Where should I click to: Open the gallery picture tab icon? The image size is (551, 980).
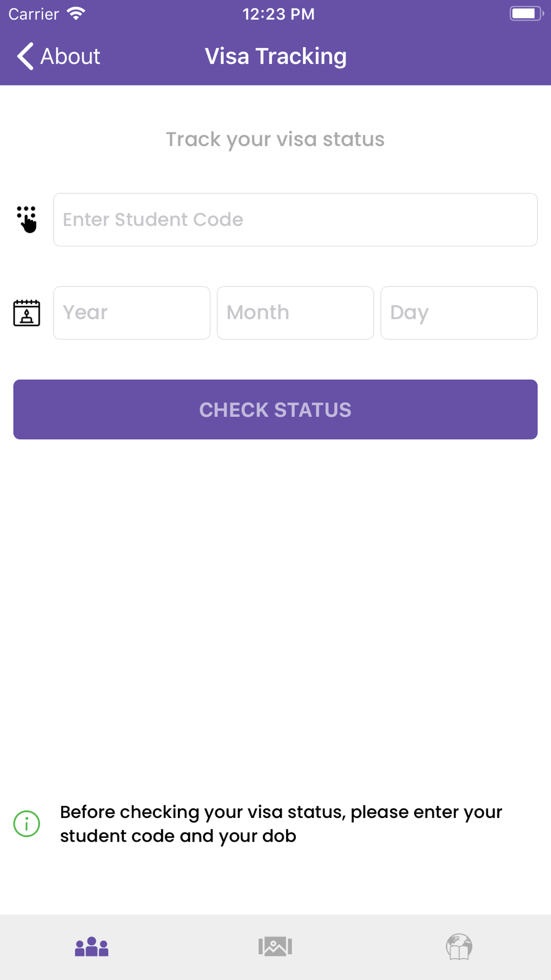[275, 946]
